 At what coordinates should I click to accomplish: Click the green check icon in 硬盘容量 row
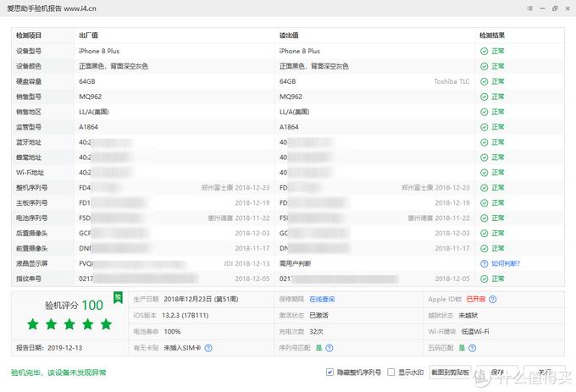485,81
